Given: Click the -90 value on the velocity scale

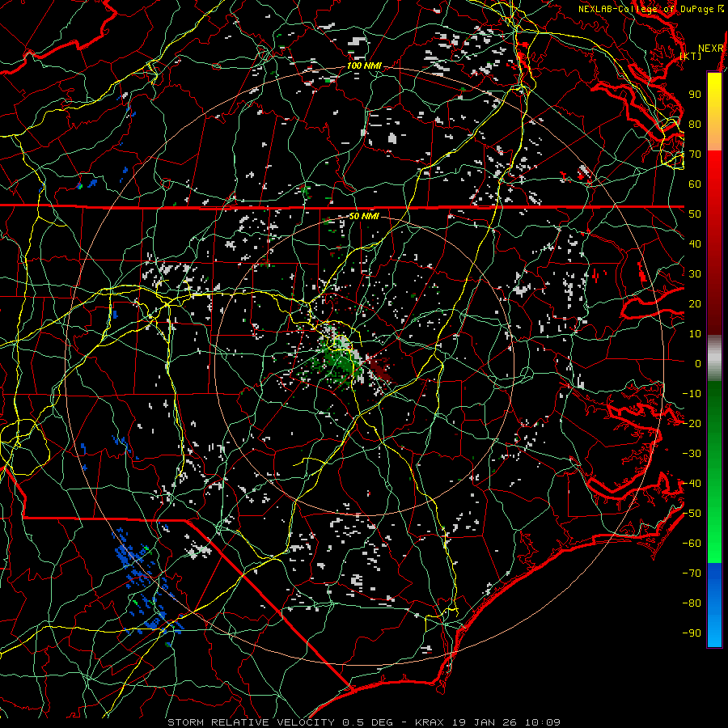Looking at the screenshot, I should coord(692,633).
